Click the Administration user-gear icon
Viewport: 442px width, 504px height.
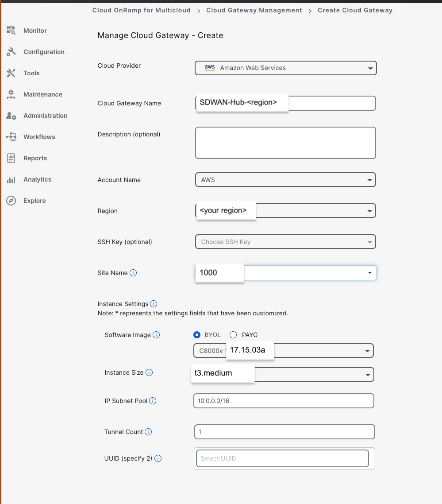point(11,116)
